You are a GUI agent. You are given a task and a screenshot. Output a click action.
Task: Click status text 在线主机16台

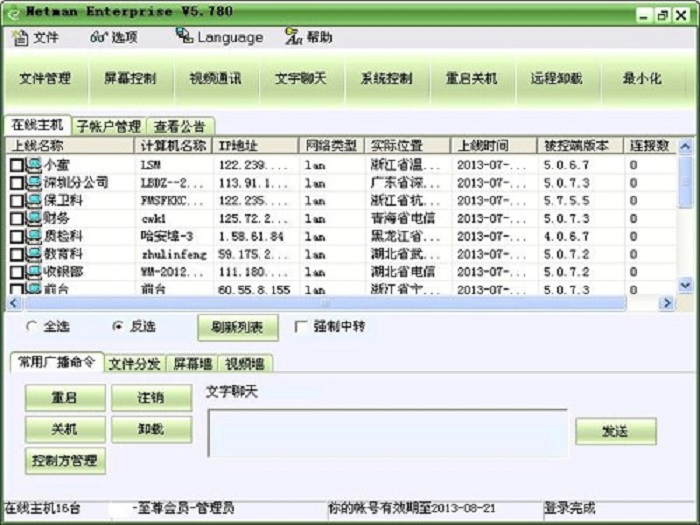tap(43, 508)
